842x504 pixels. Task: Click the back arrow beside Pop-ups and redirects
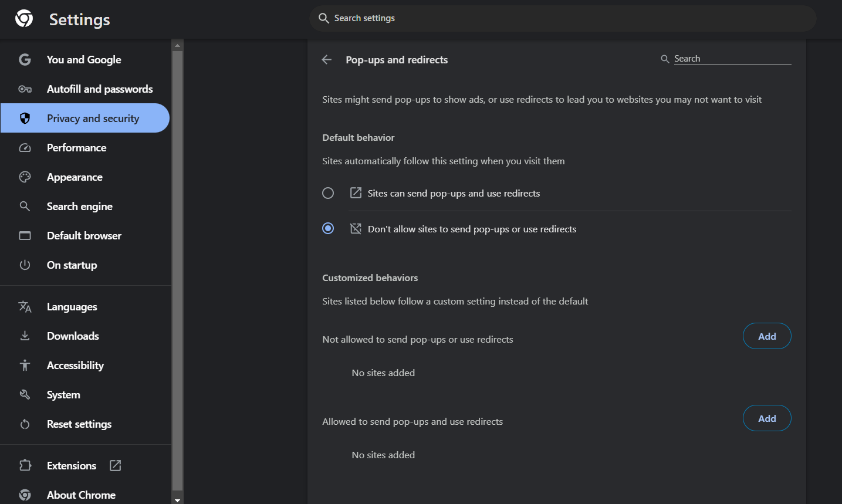[x=327, y=60]
